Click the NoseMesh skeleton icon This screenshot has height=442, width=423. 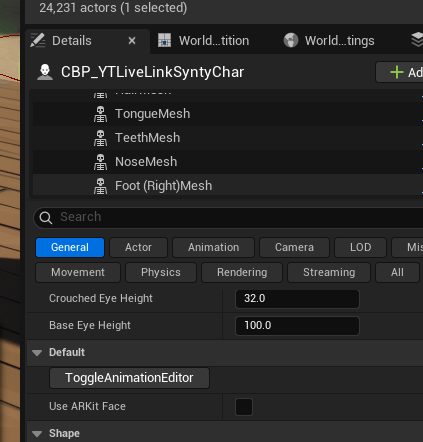(x=100, y=162)
